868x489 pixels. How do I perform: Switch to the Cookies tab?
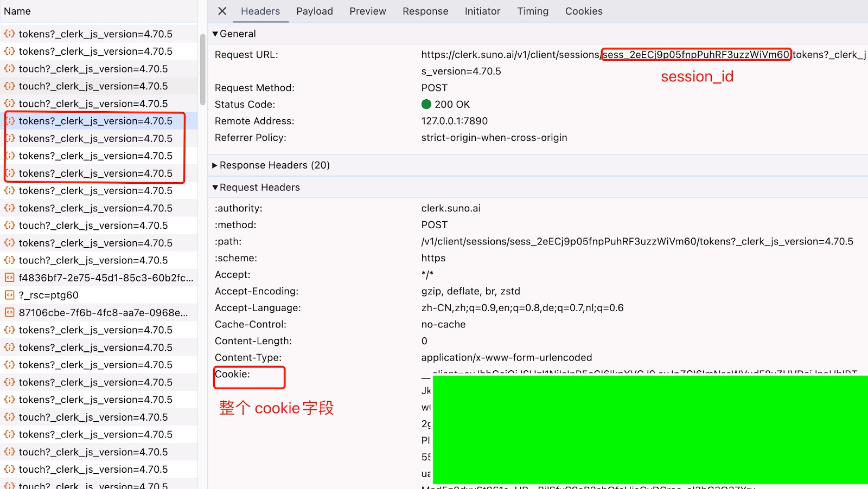(x=584, y=11)
